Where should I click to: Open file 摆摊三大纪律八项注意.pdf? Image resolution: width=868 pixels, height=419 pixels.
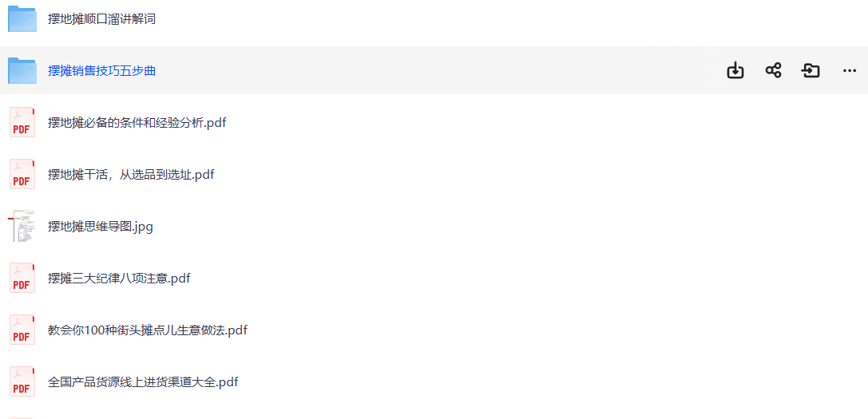[119, 279]
